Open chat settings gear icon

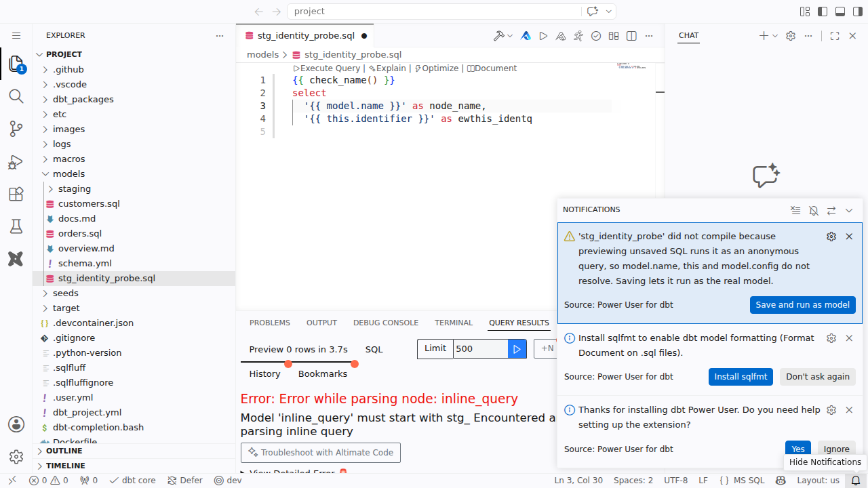pos(790,36)
